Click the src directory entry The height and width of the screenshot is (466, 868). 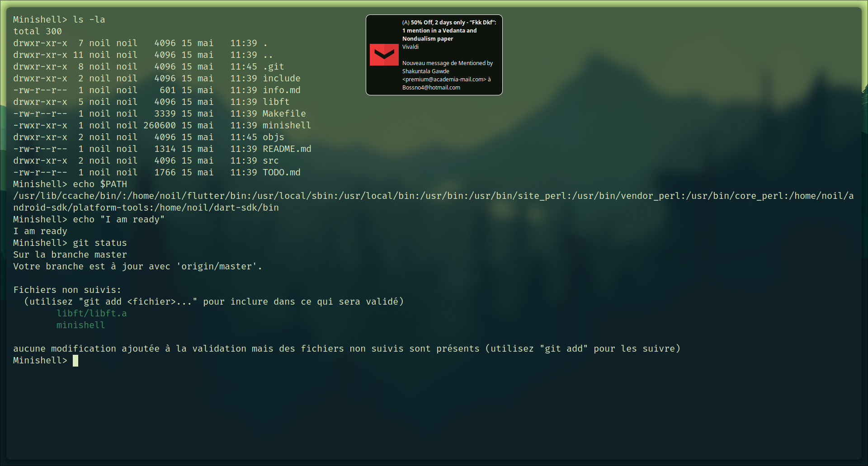pos(271,160)
